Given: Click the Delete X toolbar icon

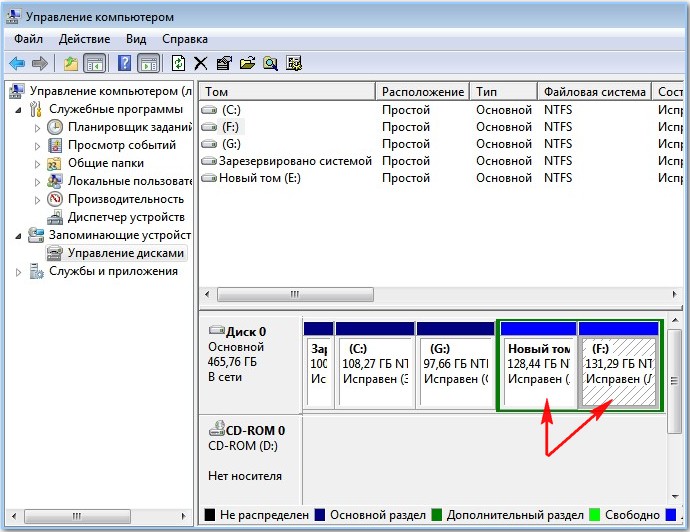Looking at the screenshot, I should pos(201,64).
